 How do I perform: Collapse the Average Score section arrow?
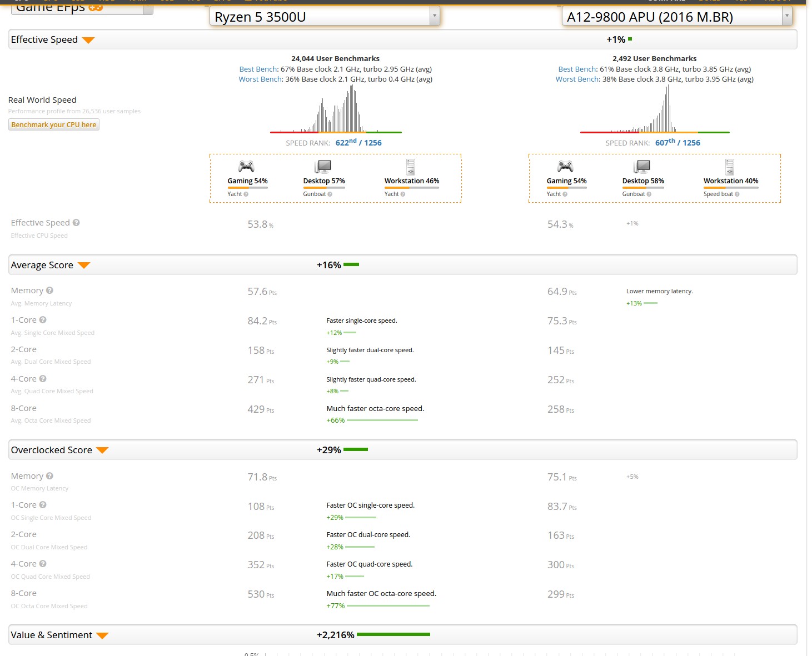coord(84,266)
